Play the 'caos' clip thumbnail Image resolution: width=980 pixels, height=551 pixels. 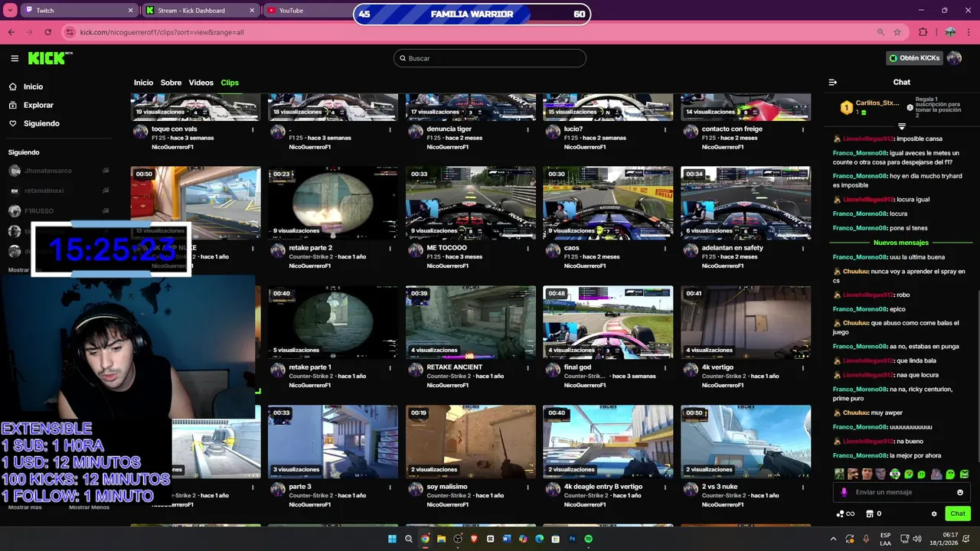608,203
